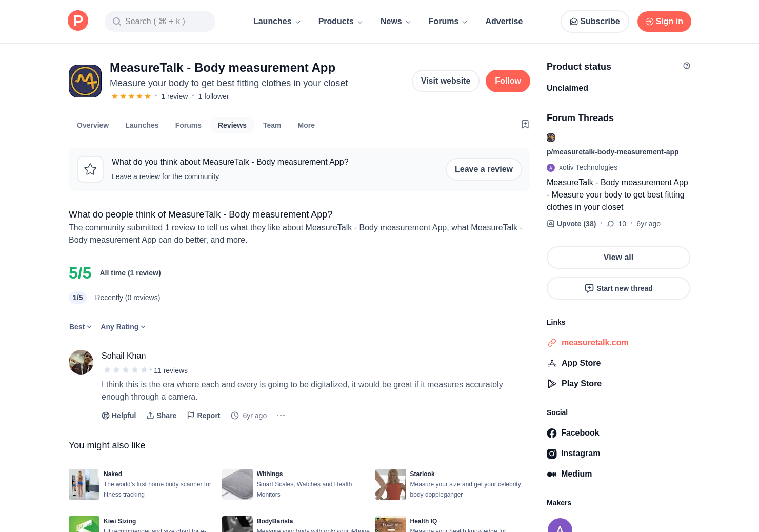Open the Facebook social link

click(x=573, y=433)
